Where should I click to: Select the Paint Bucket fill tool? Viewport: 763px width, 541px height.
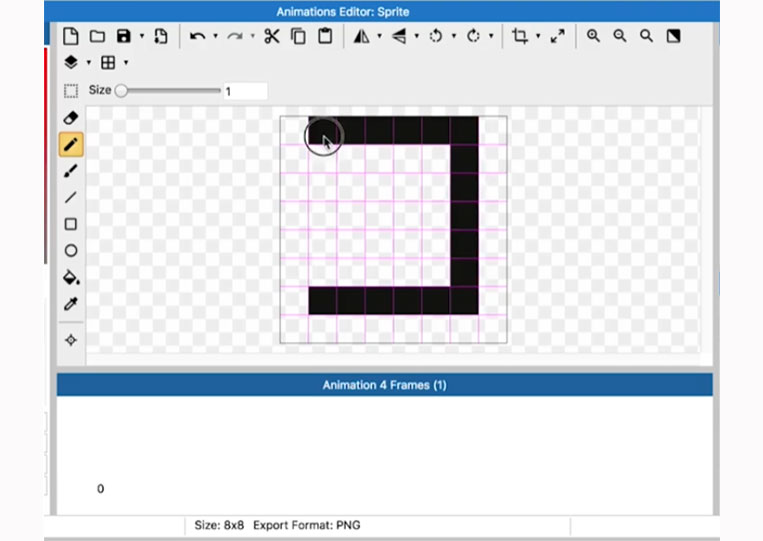point(72,277)
